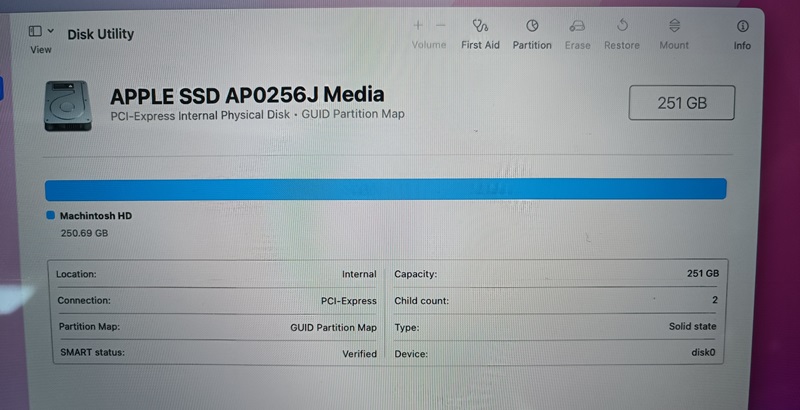The height and width of the screenshot is (410, 800).
Task: Click the Machintosh HD blue legend square
Action: (x=51, y=215)
